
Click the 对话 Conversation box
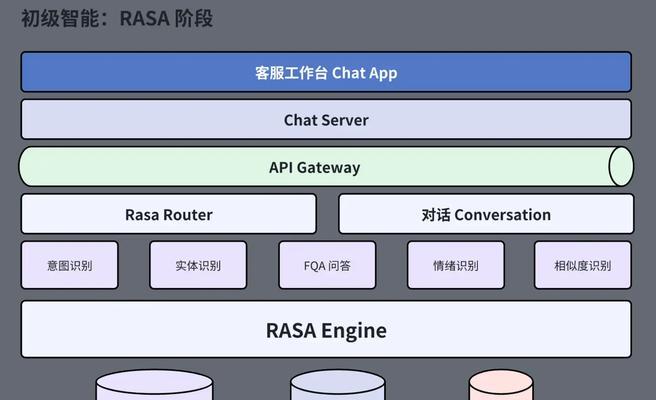tap(486, 214)
